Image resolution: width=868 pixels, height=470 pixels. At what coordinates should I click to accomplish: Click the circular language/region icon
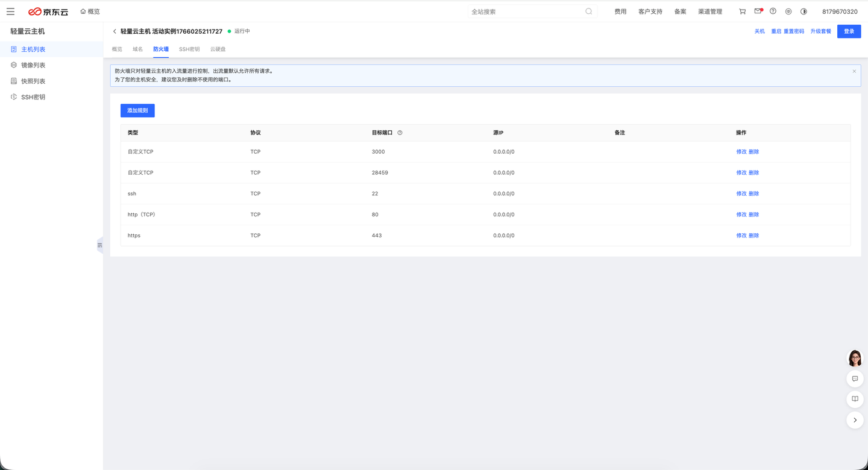(x=788, y=11)
